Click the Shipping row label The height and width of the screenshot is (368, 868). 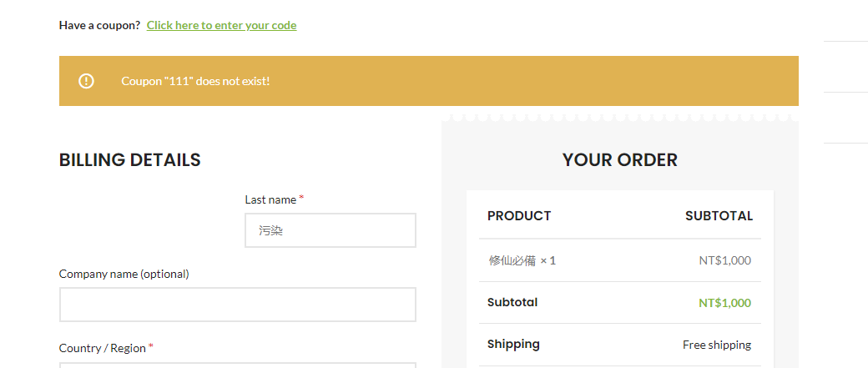click(x=513, y=344)
